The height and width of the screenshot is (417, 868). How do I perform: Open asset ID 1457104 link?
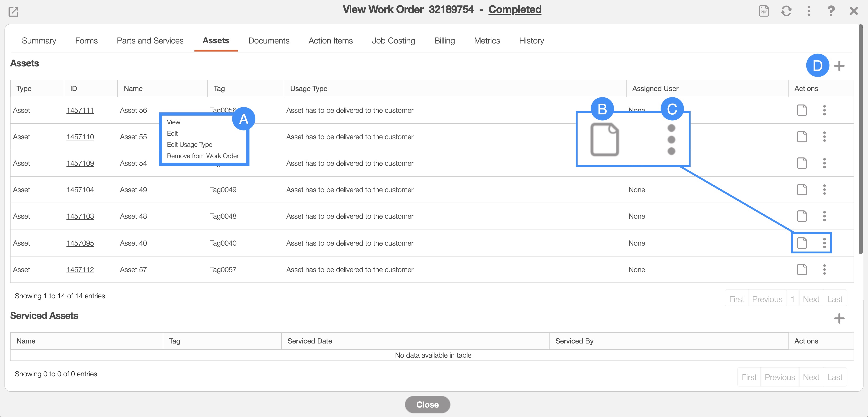(x=80, y=190)
